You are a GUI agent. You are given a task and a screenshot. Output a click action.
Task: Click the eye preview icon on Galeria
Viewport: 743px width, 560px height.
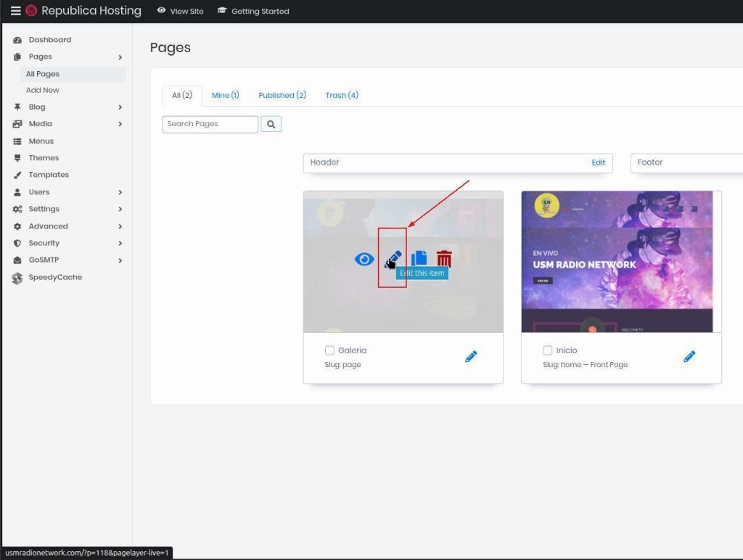tap(364, 259)
